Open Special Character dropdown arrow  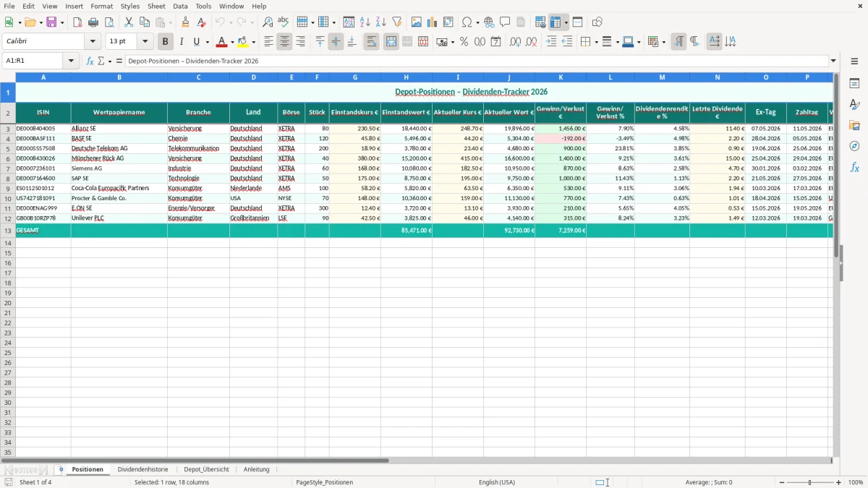pyautogui.click(x=478, y=22)
